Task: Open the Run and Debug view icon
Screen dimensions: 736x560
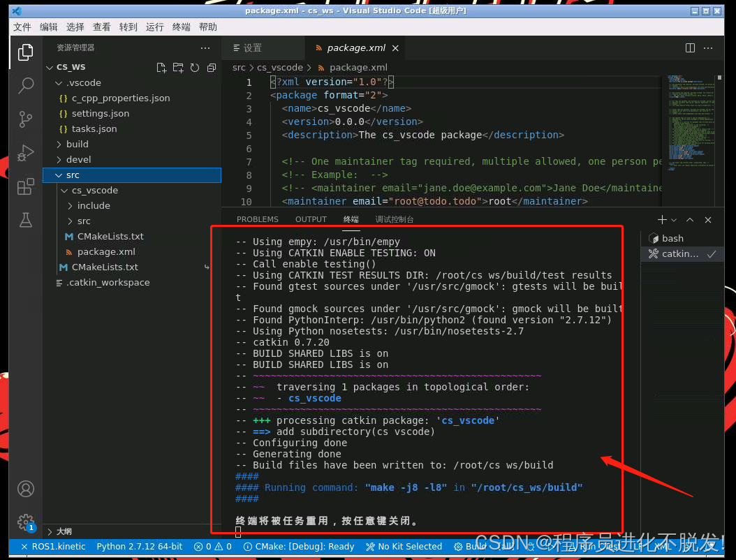Action: pyautogui.click(x=25, y=153)
